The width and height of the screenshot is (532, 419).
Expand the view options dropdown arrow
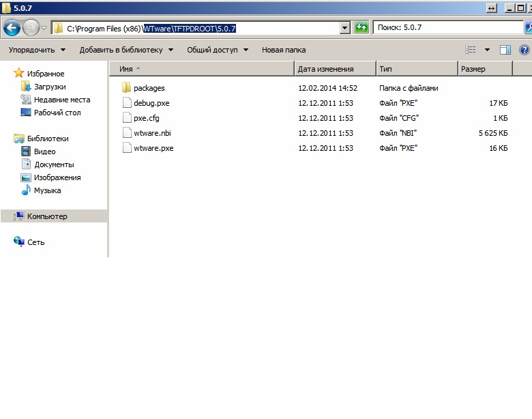487,50
